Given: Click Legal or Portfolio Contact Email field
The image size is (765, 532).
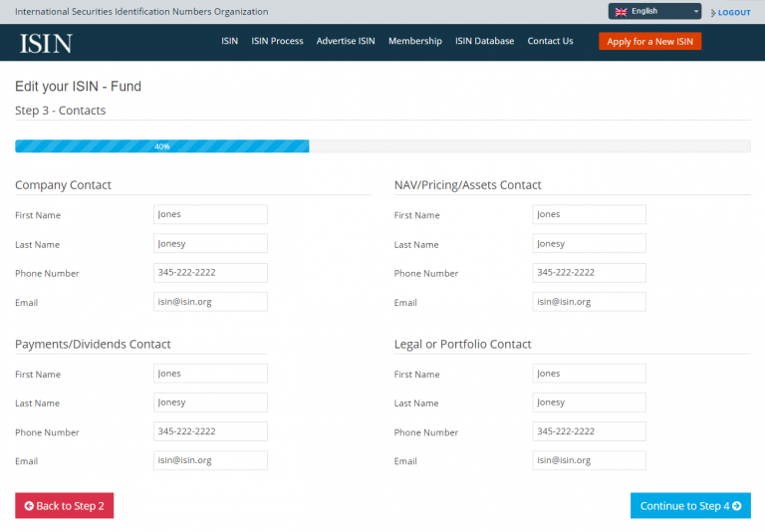Looking at the screenshot, I should [x=589, y=460].
